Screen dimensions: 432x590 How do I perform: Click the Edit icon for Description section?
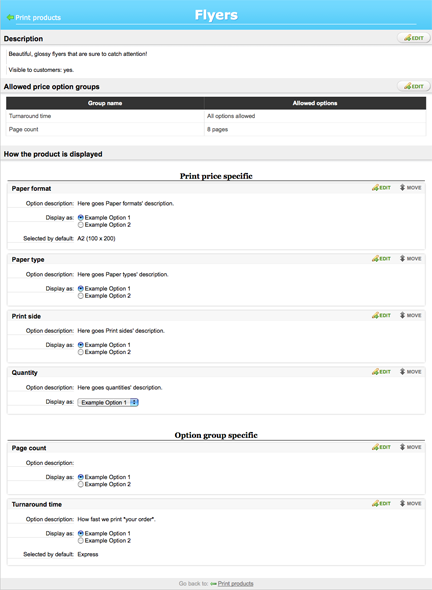(414, 38)
